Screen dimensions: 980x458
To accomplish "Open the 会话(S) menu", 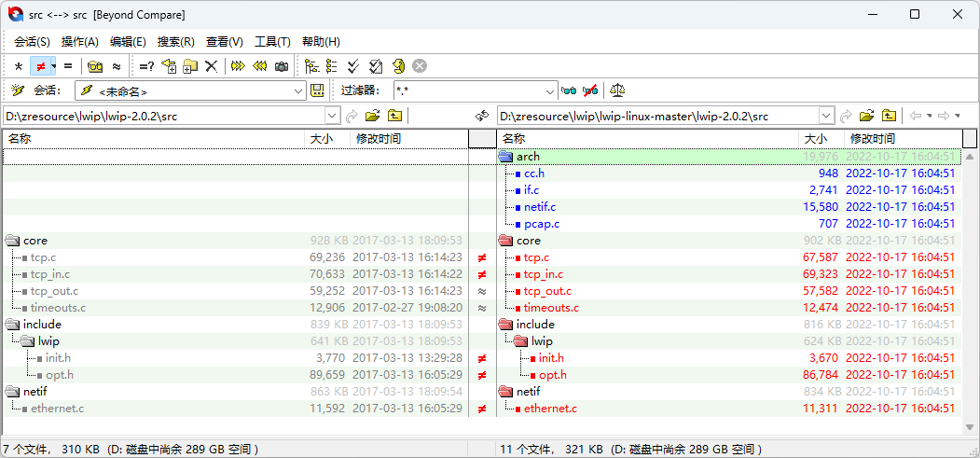I will tap(32, 42).
